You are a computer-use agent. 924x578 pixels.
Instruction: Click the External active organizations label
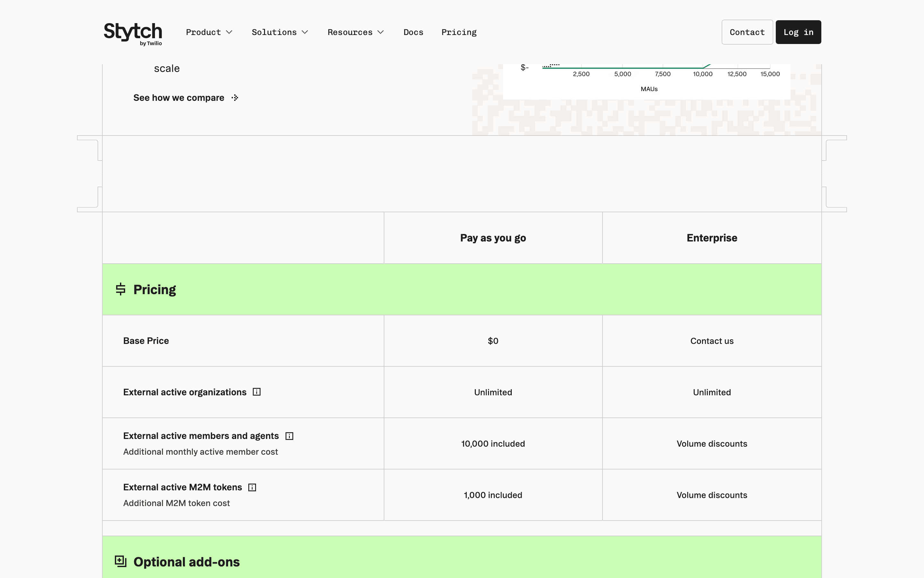[x=185, y=392]
